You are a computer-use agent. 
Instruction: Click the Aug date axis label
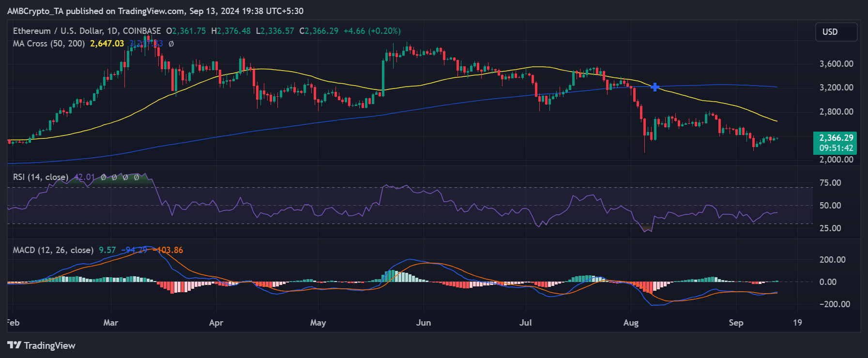click(x=631, y=323)
